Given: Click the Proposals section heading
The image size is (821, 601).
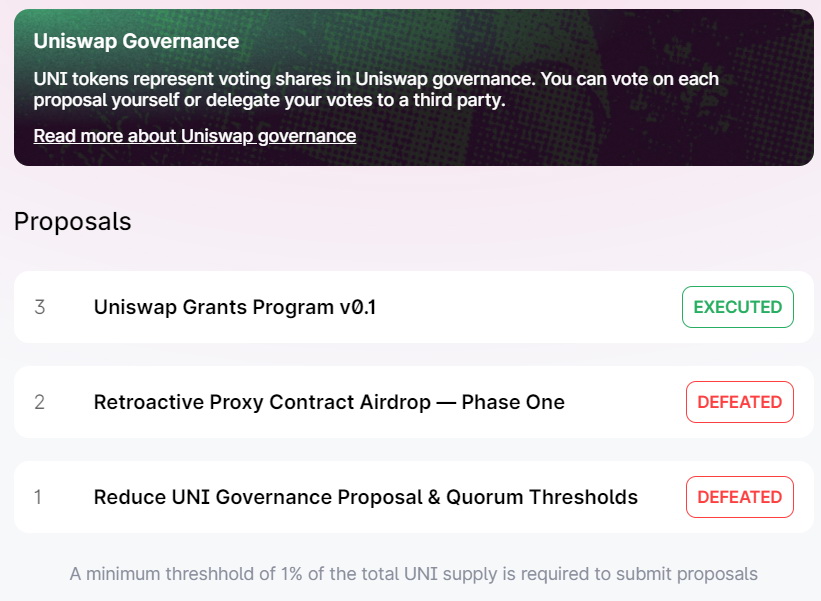Looking at the screenshot, I should pos(73,221).
